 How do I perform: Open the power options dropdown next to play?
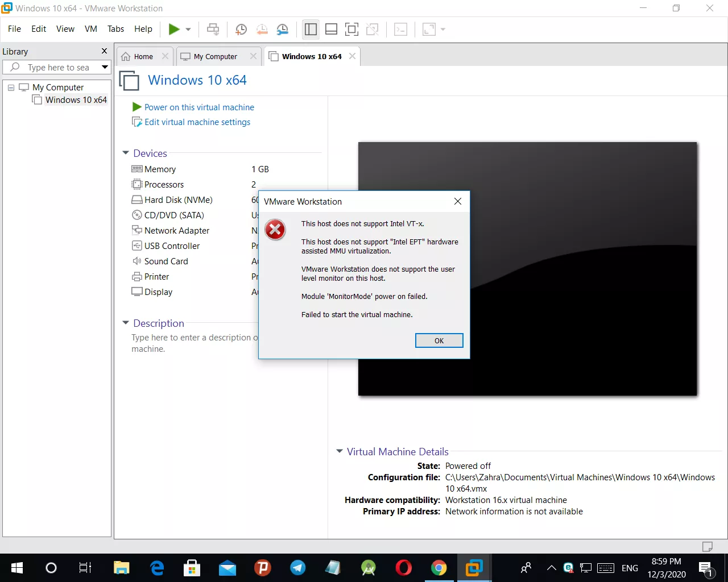pos(188,30)
